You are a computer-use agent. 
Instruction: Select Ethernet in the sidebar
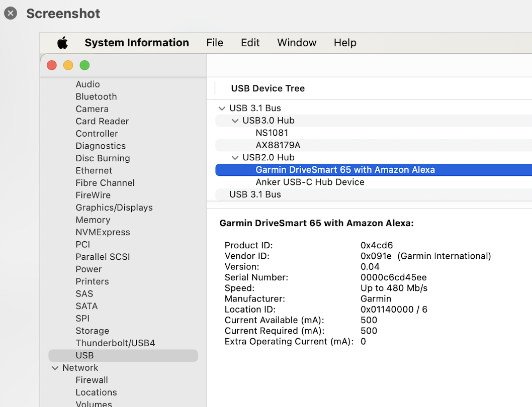point(94,171)
